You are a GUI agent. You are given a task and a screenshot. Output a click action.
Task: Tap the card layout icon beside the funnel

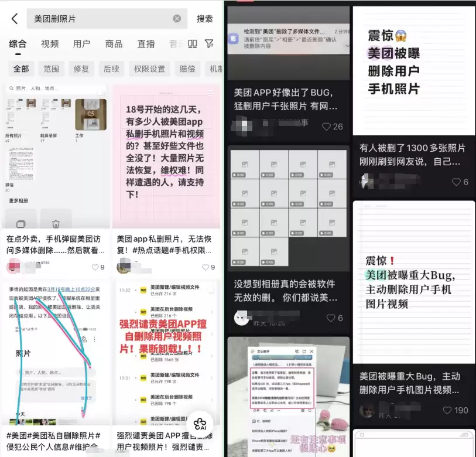point(192,43)
